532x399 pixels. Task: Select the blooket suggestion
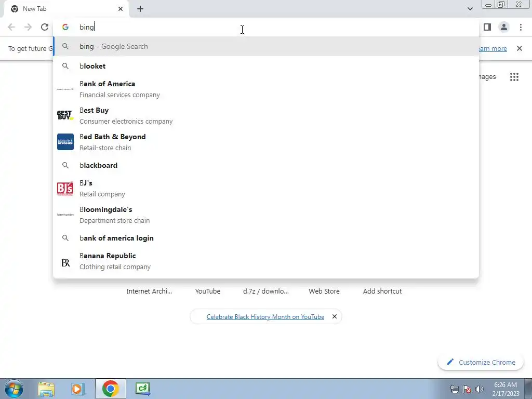tap(266, 66)
